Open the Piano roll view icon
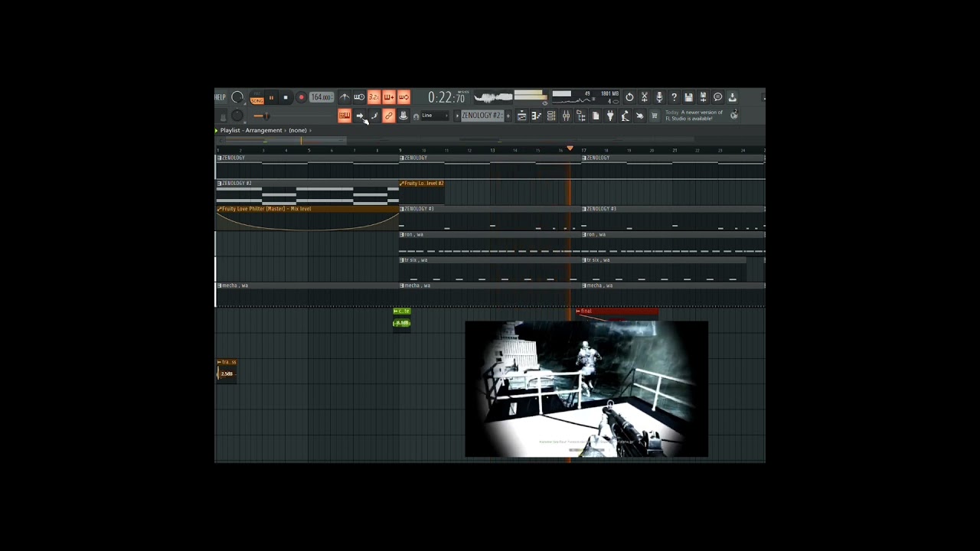The image size is (980, 551). 536,116
